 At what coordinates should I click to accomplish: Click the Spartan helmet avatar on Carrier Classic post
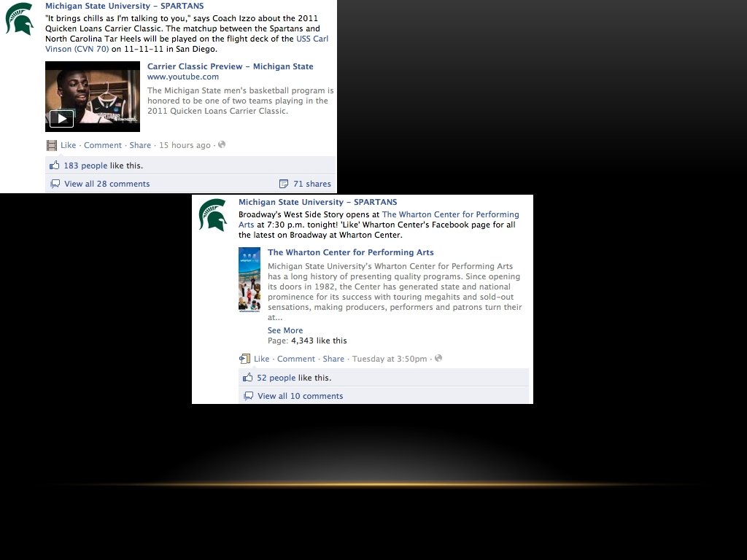[20, 19]
